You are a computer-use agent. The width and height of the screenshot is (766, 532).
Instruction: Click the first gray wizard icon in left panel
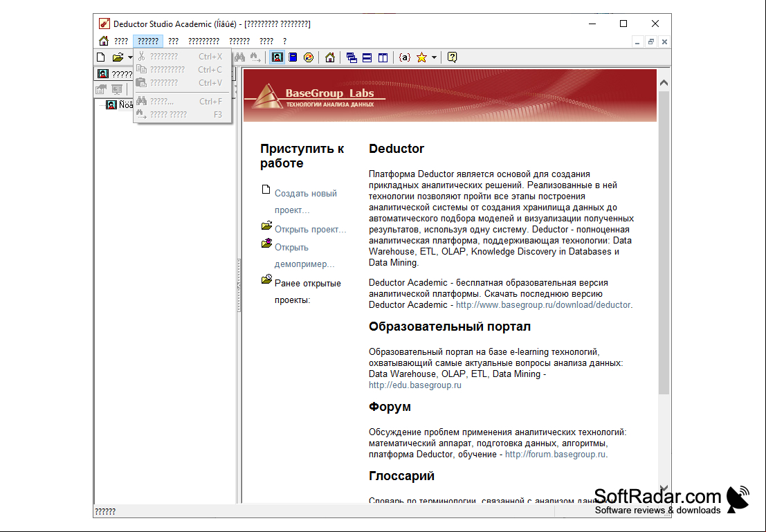[x=101, y=89]
